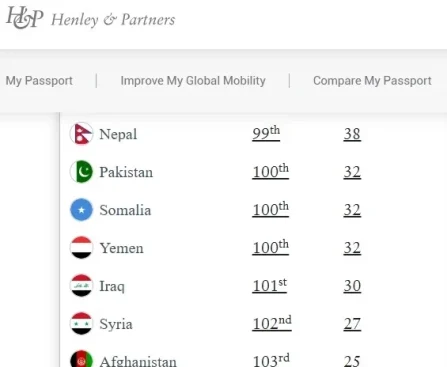
Task: Click Syria's 102nd rank link
Action: tap(272, 323)
